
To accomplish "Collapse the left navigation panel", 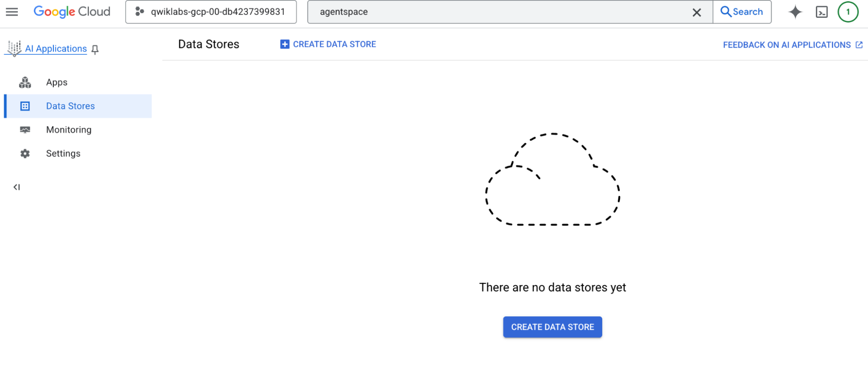I will coord(17,187).
